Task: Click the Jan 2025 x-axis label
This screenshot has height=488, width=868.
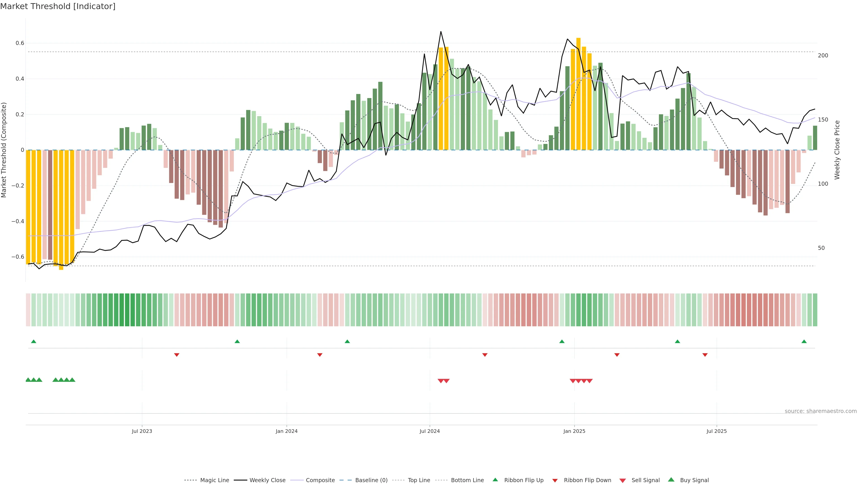Action: click(574, 431)
